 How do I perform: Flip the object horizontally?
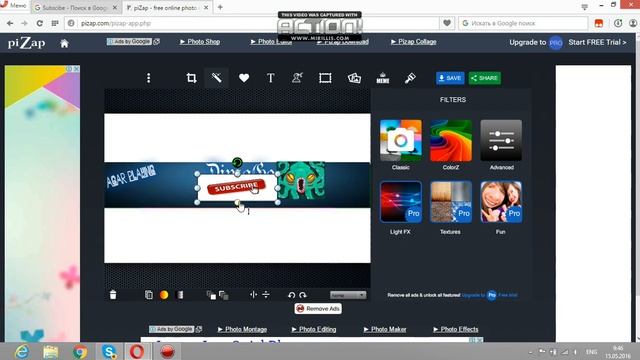click(x=253, y=294)
